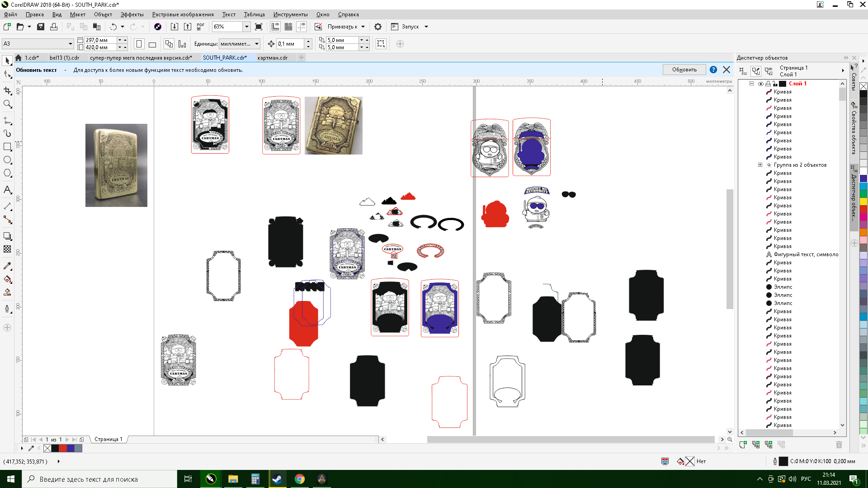Select the Interactive Fill tool

[7, 279]
